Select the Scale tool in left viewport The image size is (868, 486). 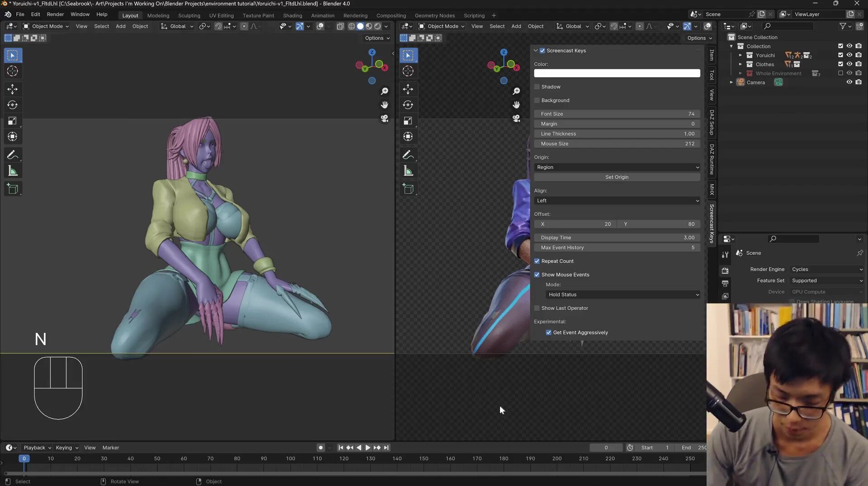(13, 121)
